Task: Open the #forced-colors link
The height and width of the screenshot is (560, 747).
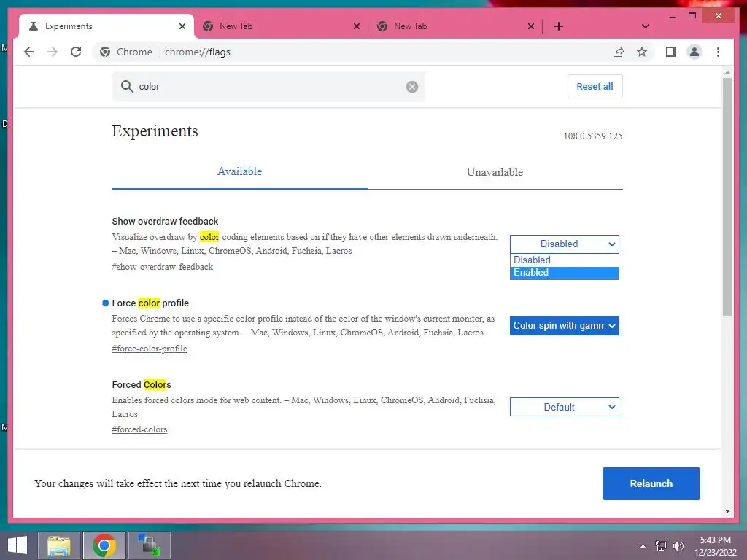Action: point(139,429)
